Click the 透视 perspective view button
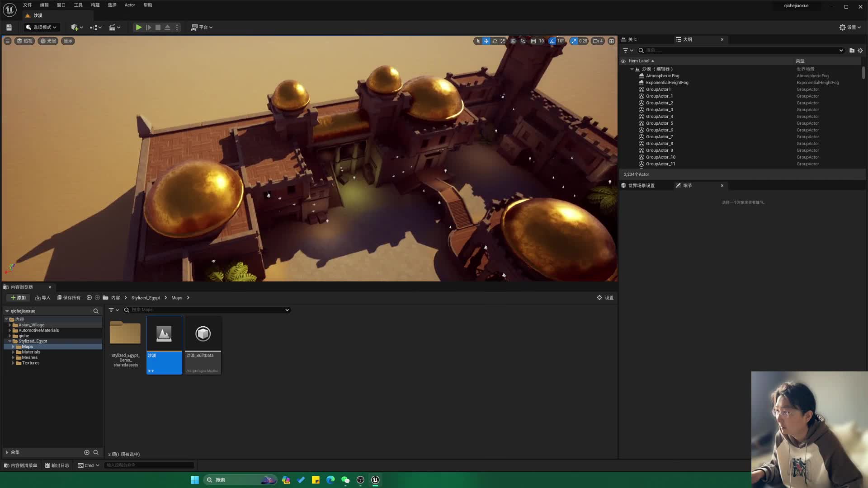Screen dimensions: 868x488 pos(24,41)
